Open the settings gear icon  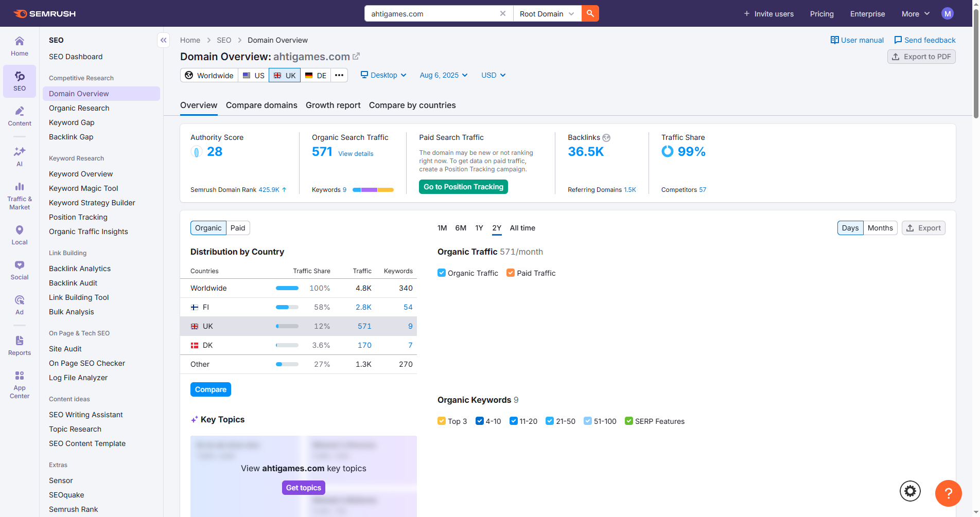910,491
